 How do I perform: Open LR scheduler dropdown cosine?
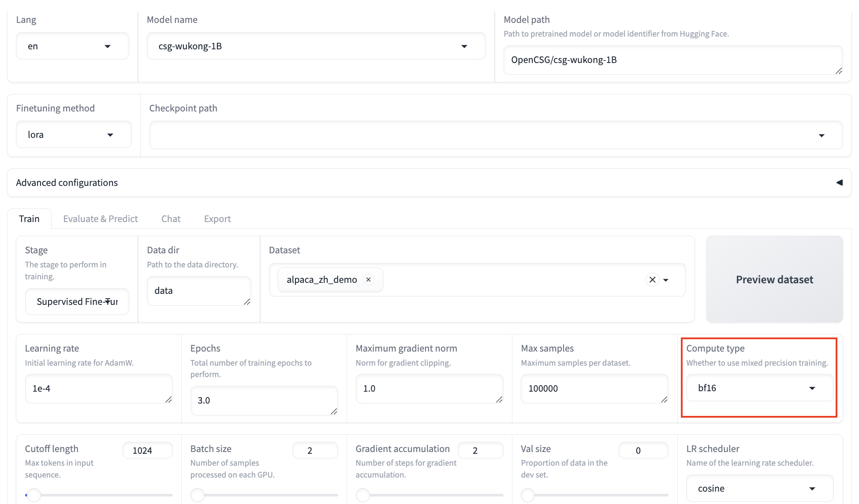759,488
